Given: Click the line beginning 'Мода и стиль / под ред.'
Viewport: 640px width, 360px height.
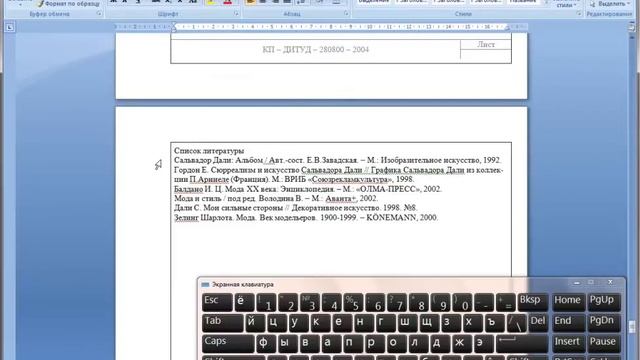Looking at the screenshot, I should pyautogui.click(x=276, y=198).
